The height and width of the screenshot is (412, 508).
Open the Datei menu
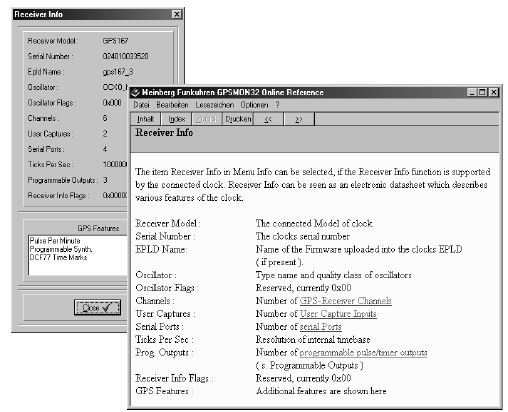point(141,105)
